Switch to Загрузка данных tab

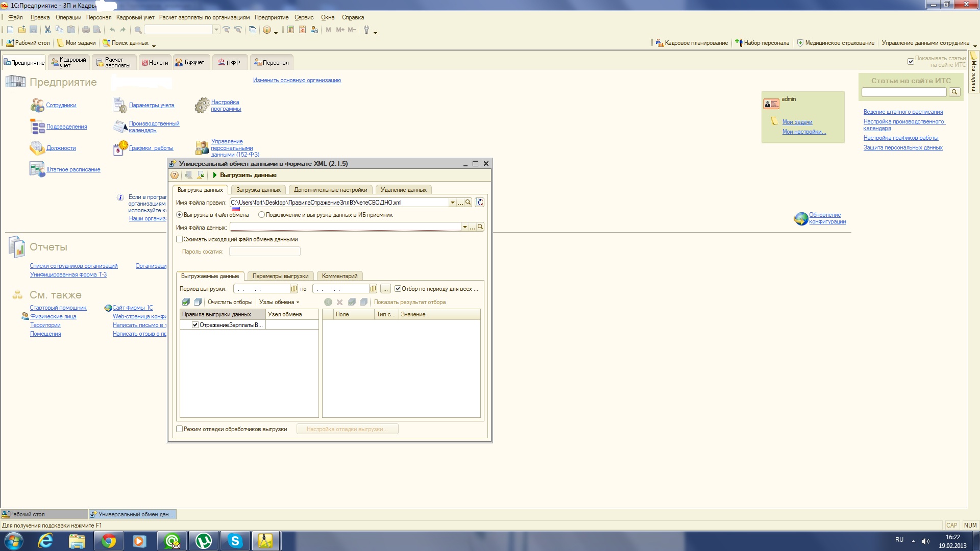click(258, 190)
